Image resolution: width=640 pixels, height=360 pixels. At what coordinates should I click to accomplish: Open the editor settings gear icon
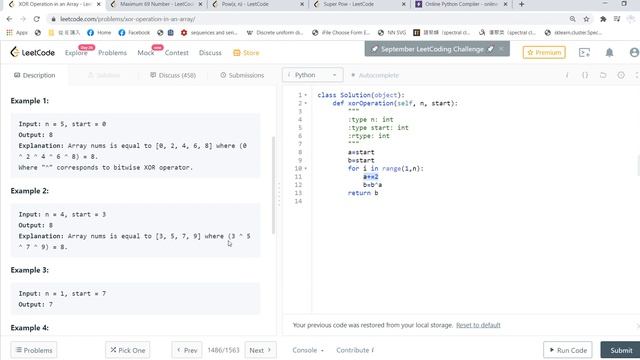click(x=621, y=75)
